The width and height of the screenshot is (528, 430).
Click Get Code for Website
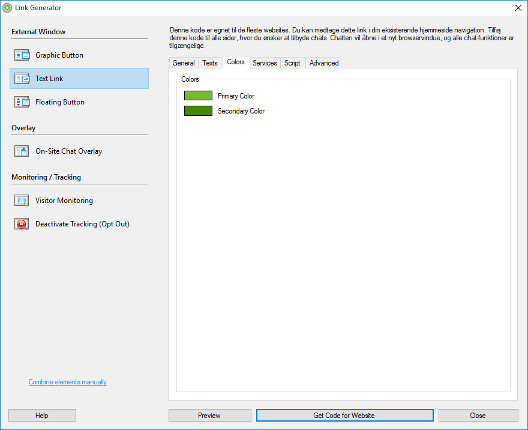tap(344, 416)
